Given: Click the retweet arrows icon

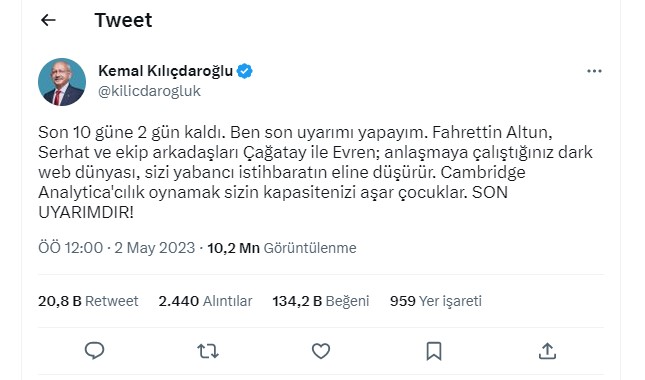Looking at the screenshot, I should [x=208, y=351].
